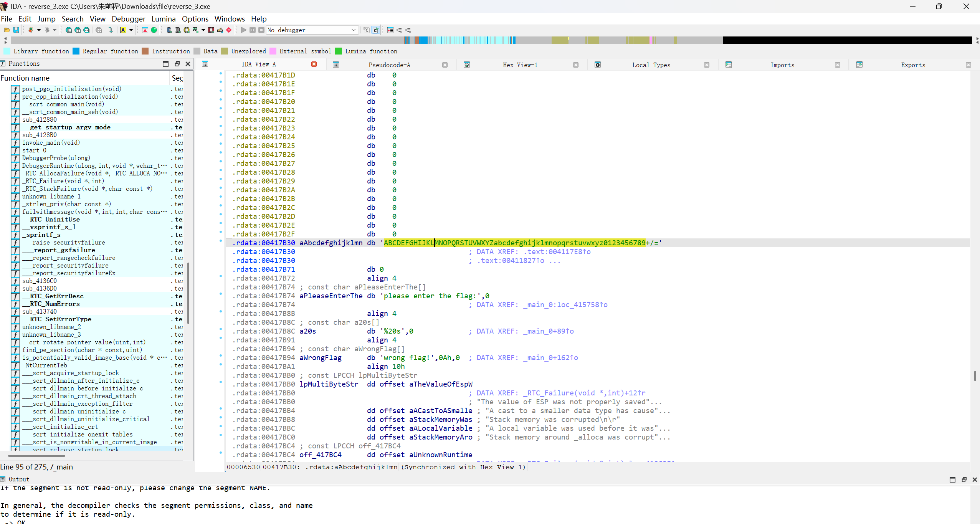The image size is (980, 524).
Task: Switch to the Pseudocode-A tab
Action: point(389,65)
